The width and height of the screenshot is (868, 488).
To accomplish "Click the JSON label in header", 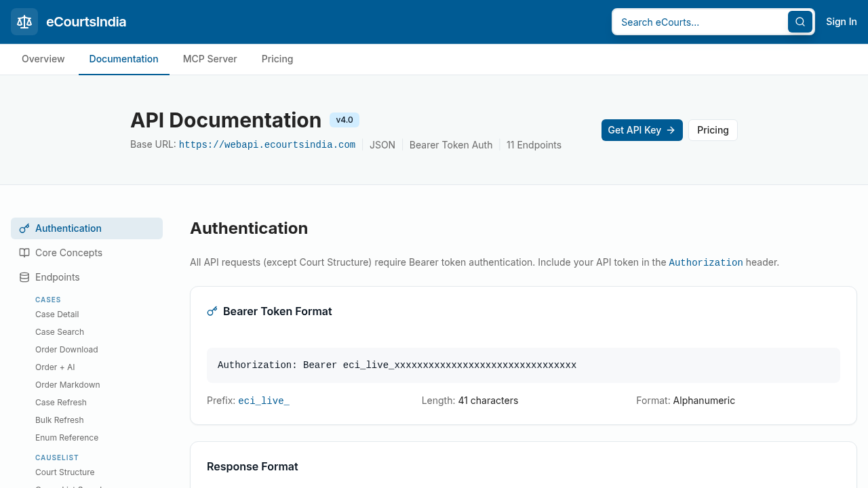I will click(382, 145).
